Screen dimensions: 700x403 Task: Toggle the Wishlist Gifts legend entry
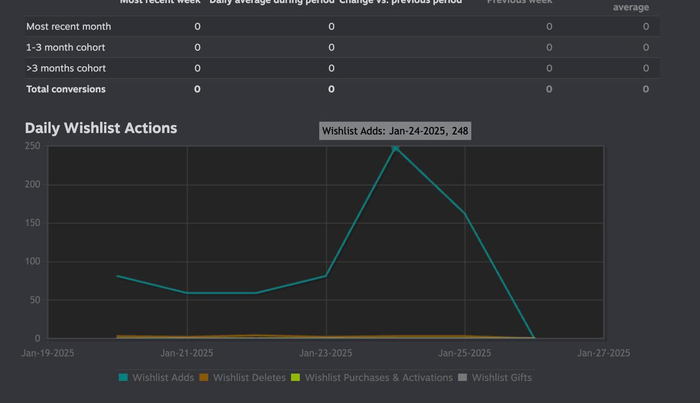[x=496, y=378]
